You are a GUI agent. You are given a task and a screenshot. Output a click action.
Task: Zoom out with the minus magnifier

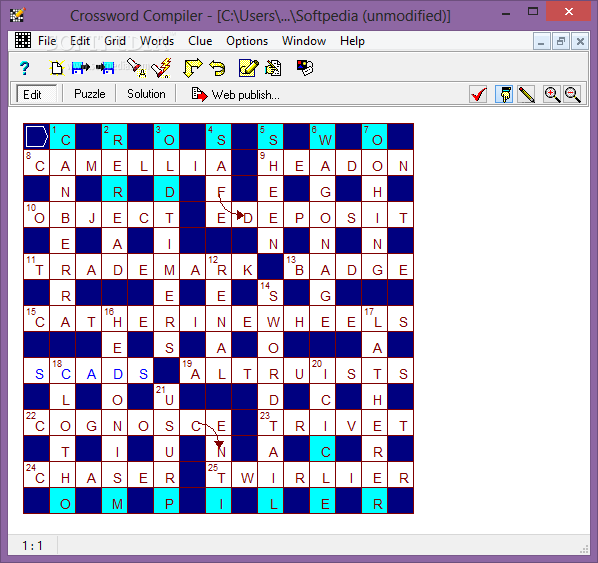[x=572, y=94]
